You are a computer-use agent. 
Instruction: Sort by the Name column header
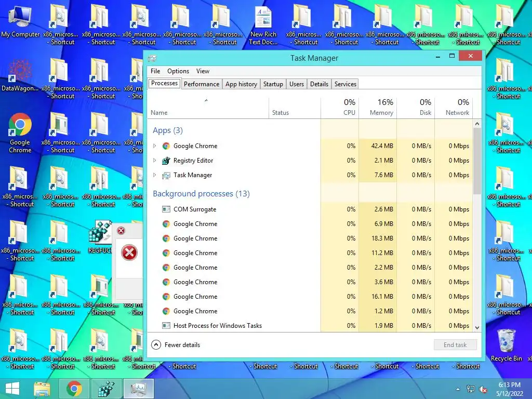click(x=208, y=108)
